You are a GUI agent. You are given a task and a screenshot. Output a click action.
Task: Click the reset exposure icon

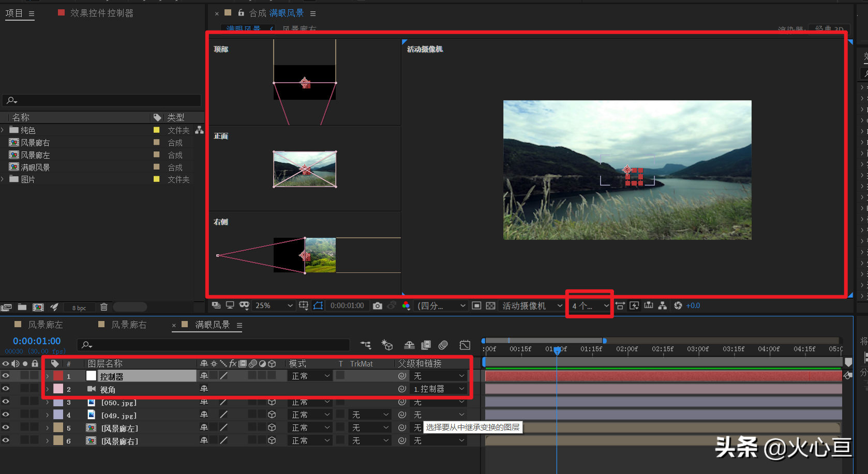[x=678, y=305]
